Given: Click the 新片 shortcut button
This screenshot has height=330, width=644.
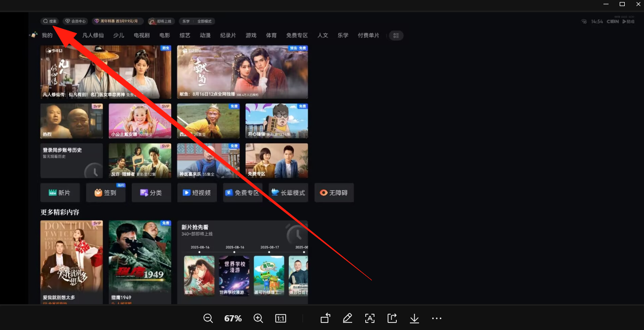Looking at the screenshot, I should 60,193.
